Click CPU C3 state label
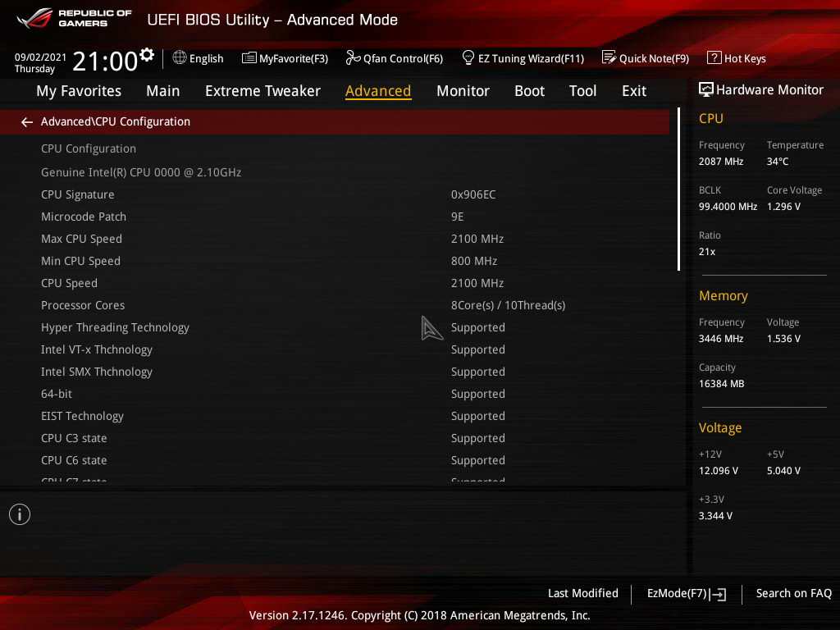Screen dimensions: 840x630 point(74,438)
